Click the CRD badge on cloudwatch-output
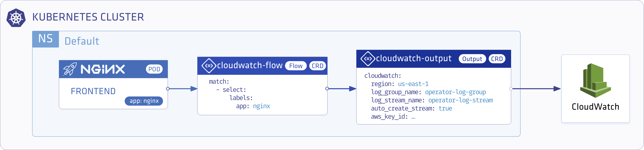The image size is (644, 150). tap(497, 59)
